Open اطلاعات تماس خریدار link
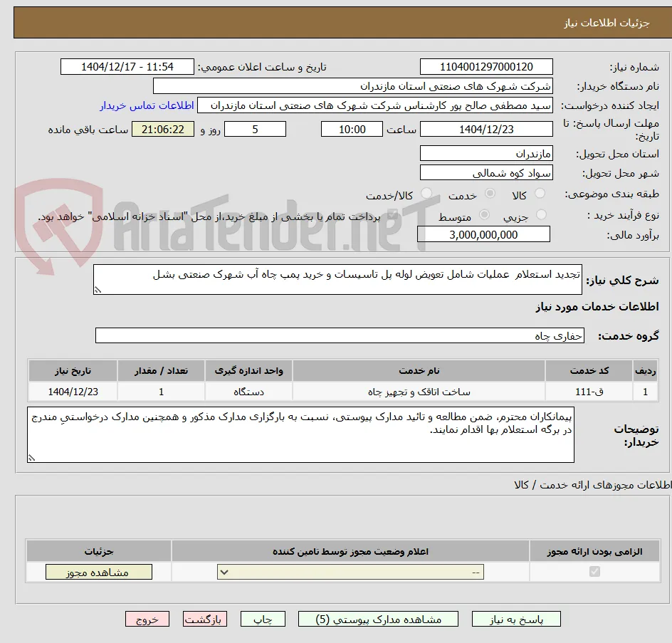Screen dimensions: 672x643 pyautogui.click(x=147, y=105)
